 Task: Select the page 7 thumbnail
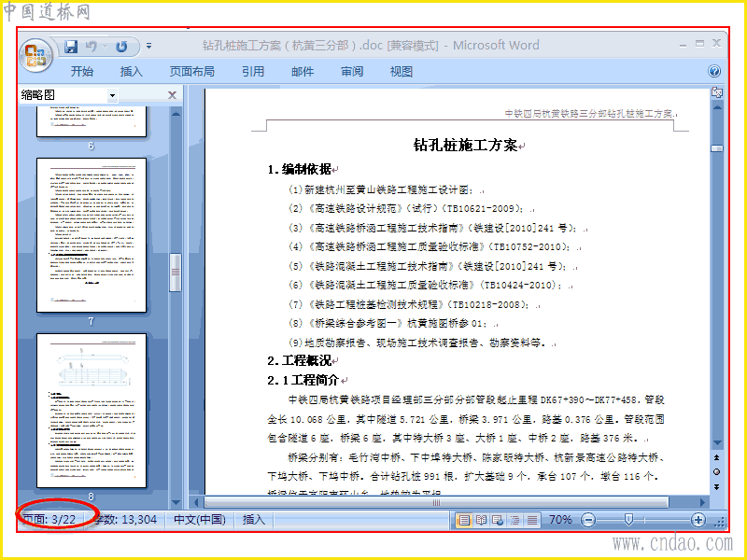pyautogui.click(x=92, y=235)
